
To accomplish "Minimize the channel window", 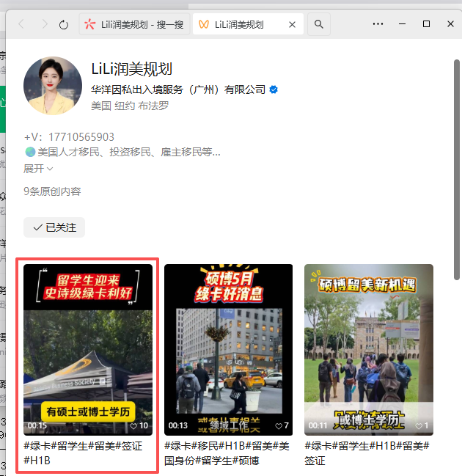I will pos(402,24).
